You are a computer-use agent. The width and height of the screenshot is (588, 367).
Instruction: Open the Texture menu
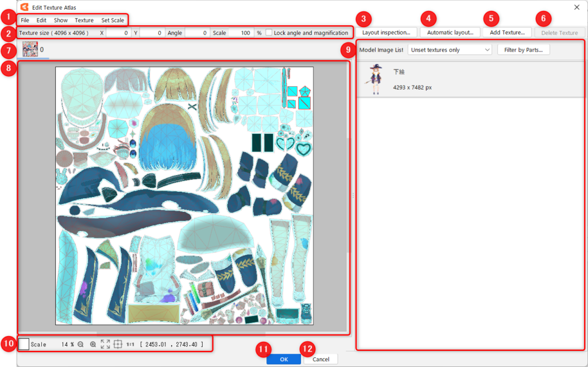click(x=84, y=20)
